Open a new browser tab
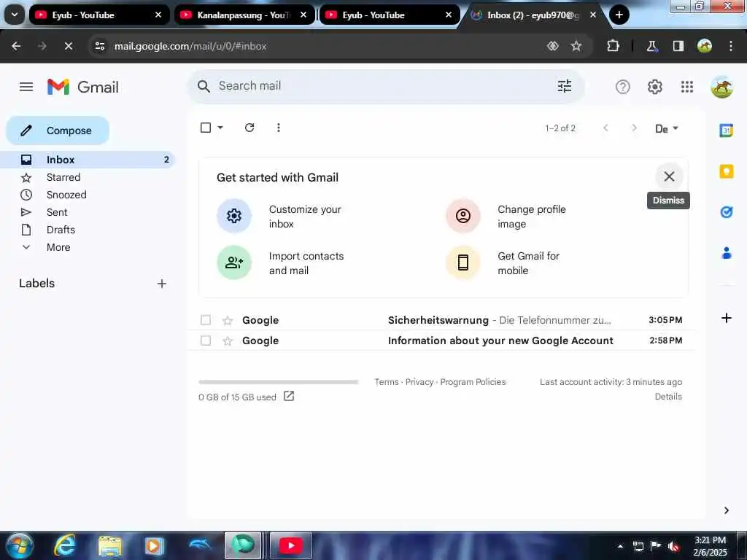747x560 pixels. (x=619, y=15)
